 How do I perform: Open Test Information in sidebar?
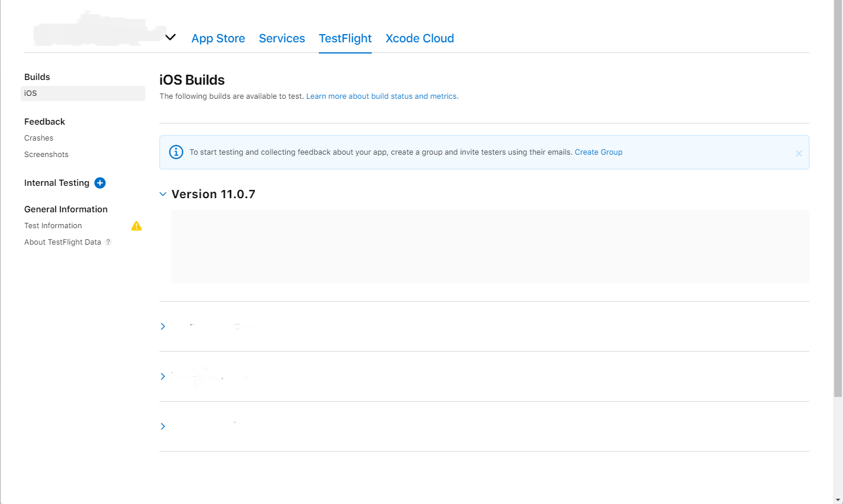coord(53,226)
